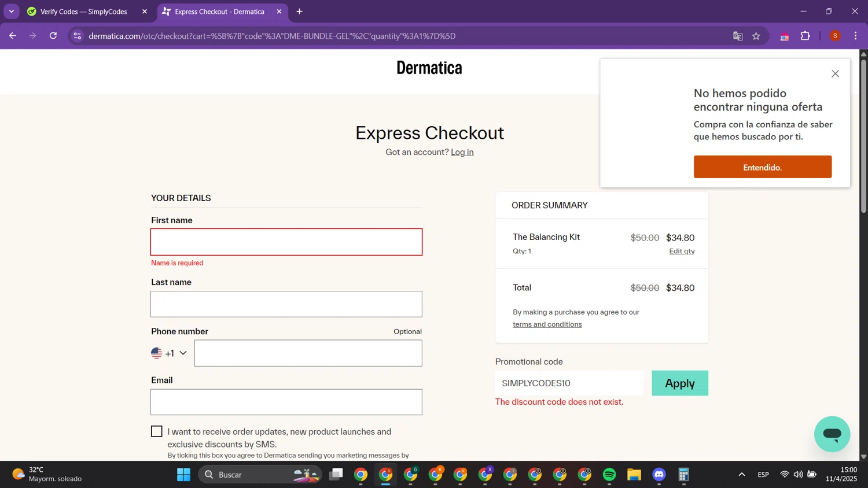
Task: Click 'The discount code does not exist.' message
Action: point(559,402)
